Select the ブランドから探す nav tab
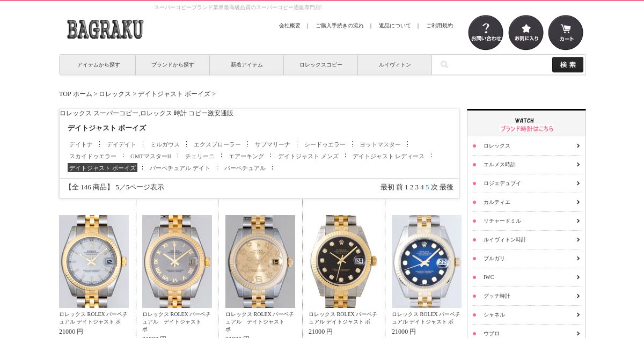Image resolution: width=644 pixels, height=338 pixels. click(173, 65)
